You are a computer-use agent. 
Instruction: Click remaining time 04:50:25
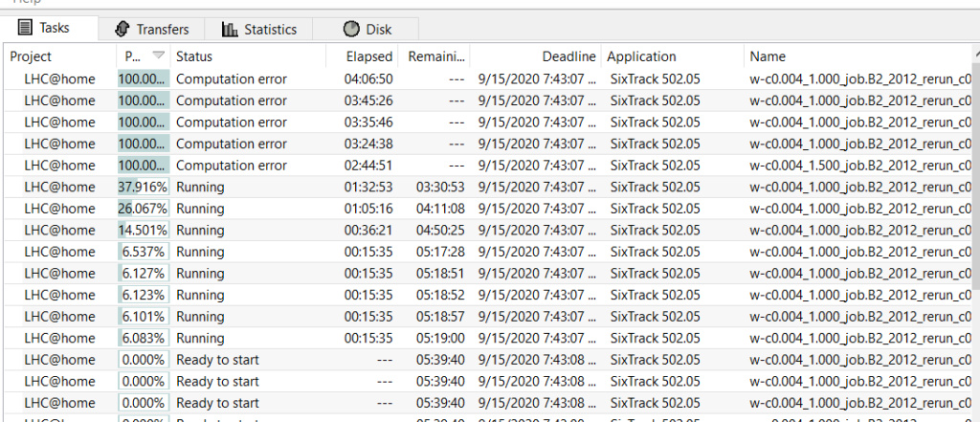pyautogui.click(x=440, y=230)
